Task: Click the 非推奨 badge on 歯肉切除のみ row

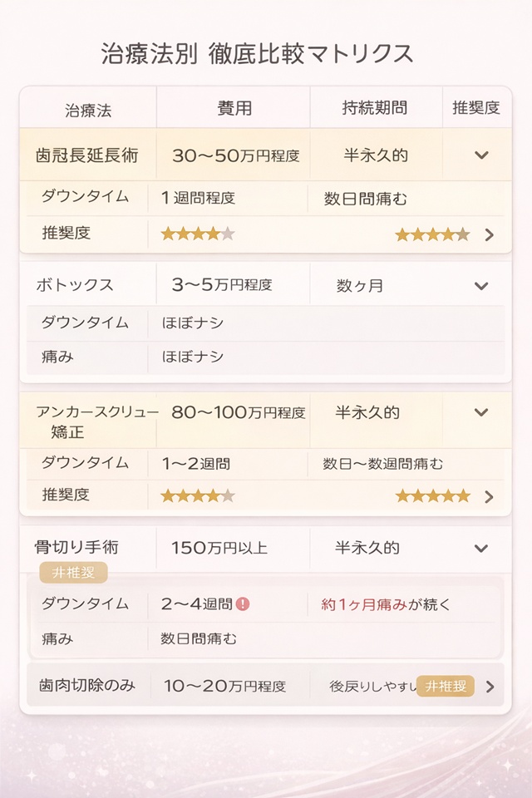Action: (444, 687)
